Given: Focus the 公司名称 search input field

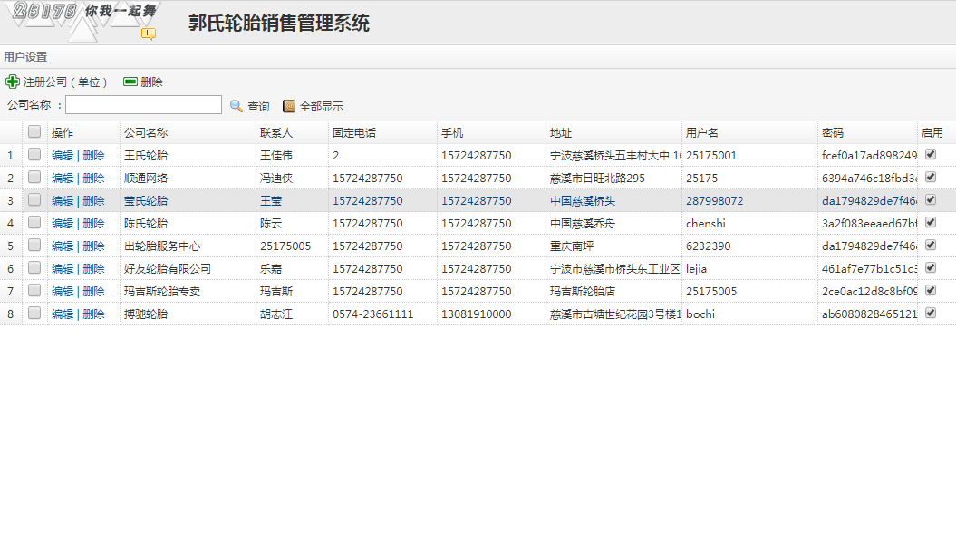Looking at the screenshot, I should pos(143,105).
